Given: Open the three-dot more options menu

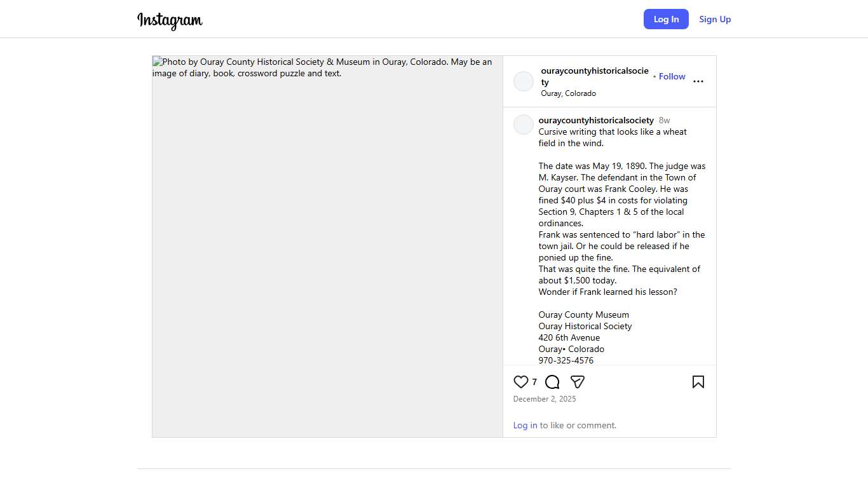Looking at the screenshot, I should [x=698, y=81].
